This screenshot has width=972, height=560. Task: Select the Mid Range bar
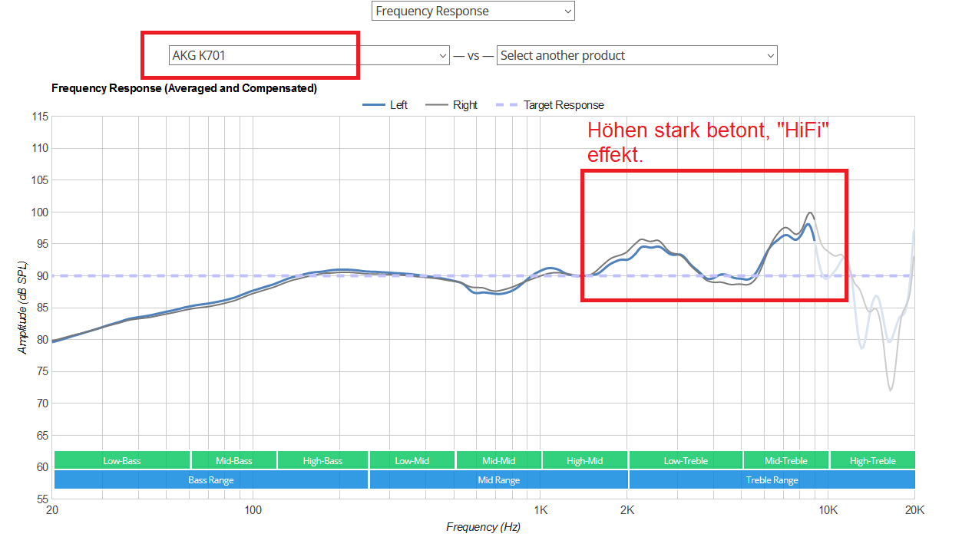[x=499, y=479]
